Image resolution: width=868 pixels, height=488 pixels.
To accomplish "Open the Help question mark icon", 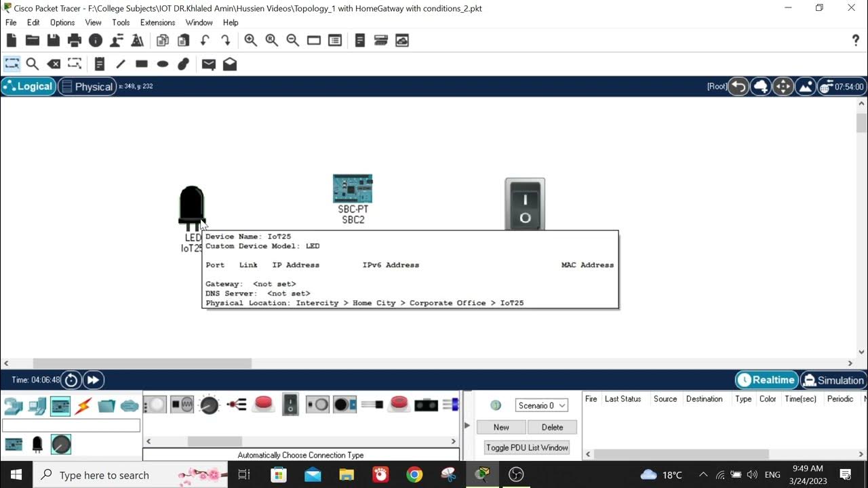I will click(x=855, y=41).
